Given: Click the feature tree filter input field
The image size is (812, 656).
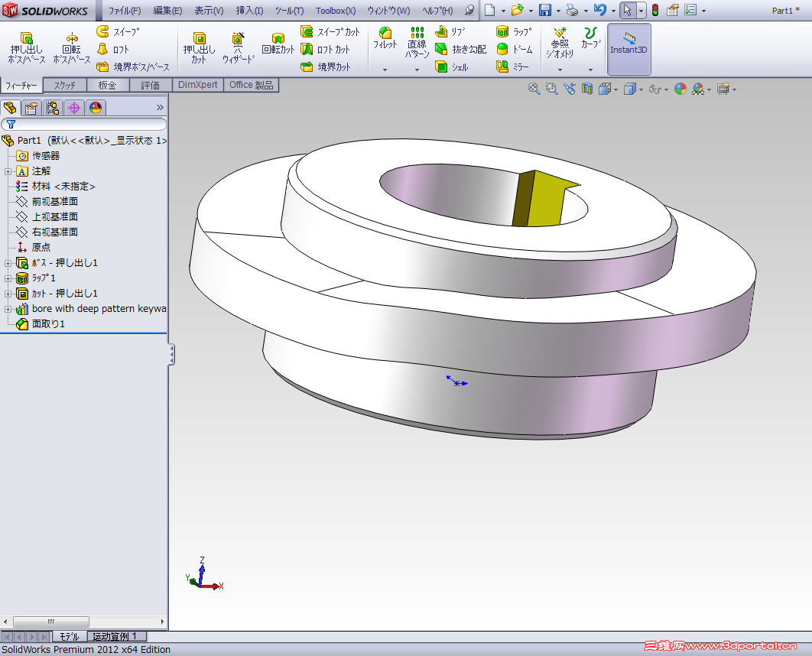Looking at the screenshot, I should [x=84, y=125].
